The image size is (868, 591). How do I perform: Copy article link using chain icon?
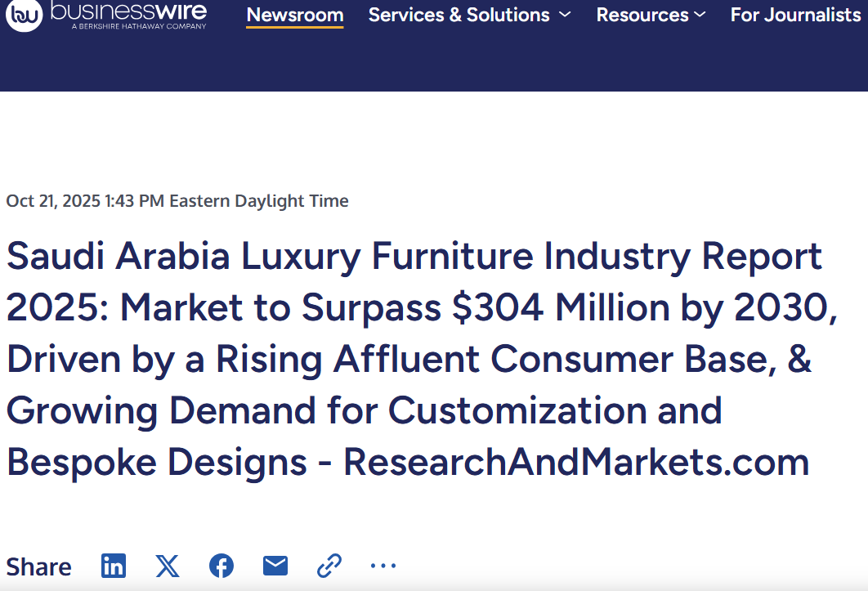click(329, 566)
